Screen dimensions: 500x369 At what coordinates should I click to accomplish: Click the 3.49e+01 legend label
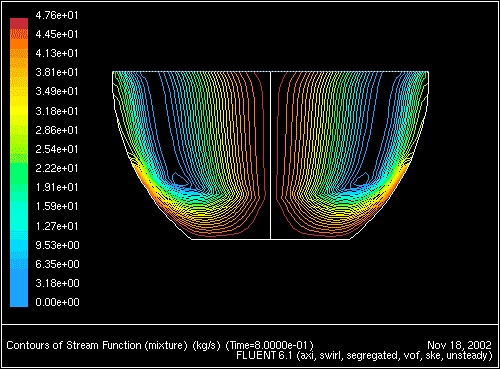click(57, 91)
